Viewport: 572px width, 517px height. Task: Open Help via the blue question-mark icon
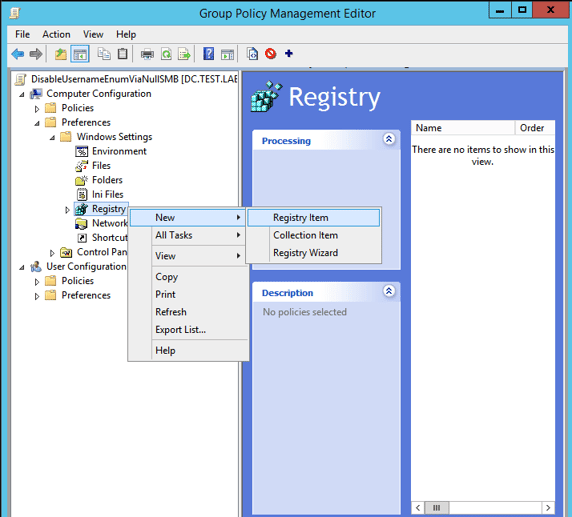coord(209,54)
